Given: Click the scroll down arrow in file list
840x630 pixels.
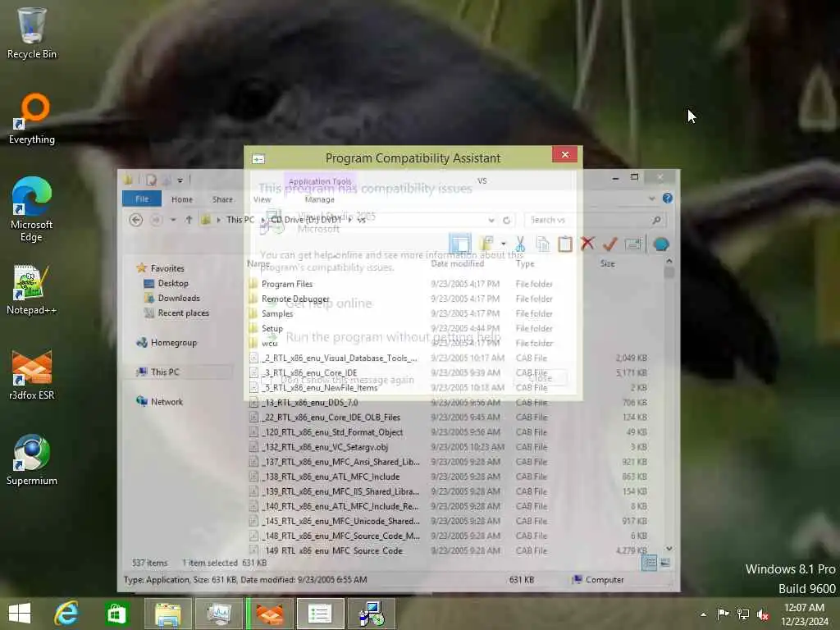Looking at the screenshot, I should coord(669,549).
